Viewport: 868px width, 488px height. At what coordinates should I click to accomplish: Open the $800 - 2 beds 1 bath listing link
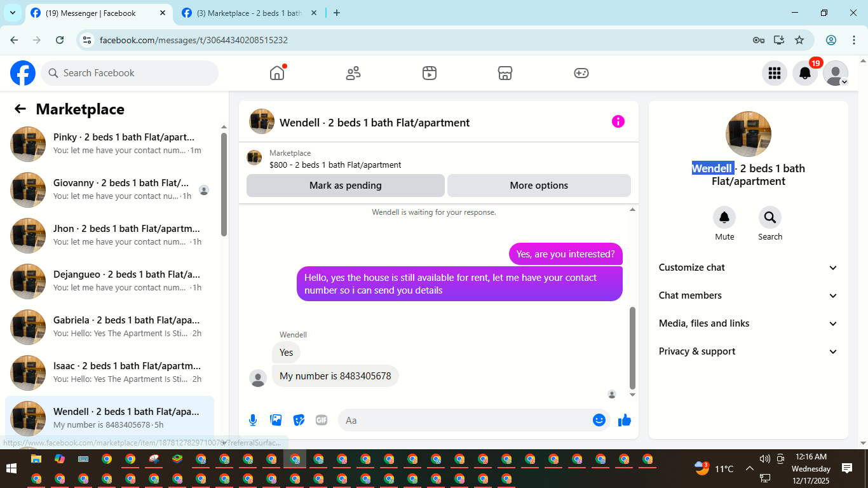coord(335,165)
